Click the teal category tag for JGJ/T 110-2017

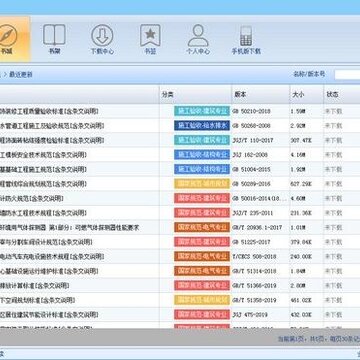[x=202, y=140]
